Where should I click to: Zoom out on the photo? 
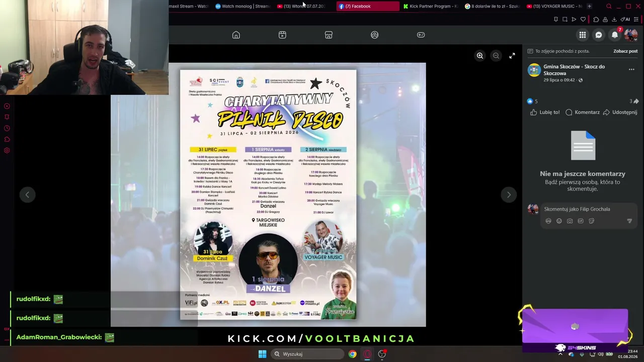pyautogui.click(x=496, y=56)
